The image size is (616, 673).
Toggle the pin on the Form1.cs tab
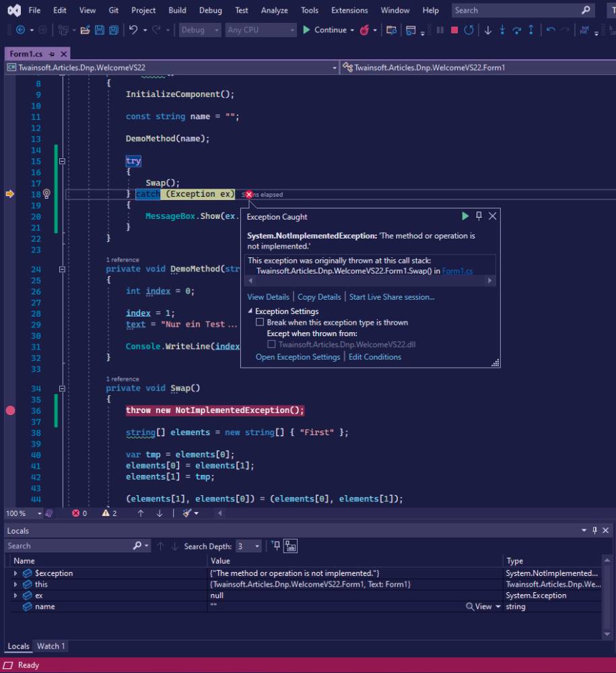click(52, 54)
